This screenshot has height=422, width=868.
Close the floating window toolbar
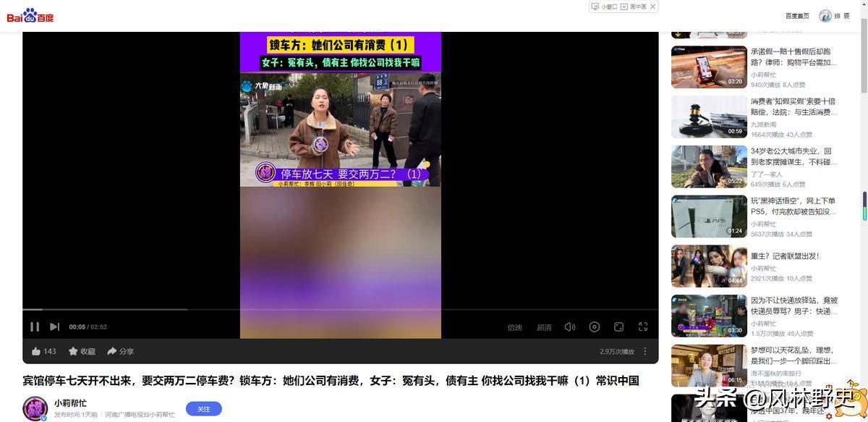[652, 7]
